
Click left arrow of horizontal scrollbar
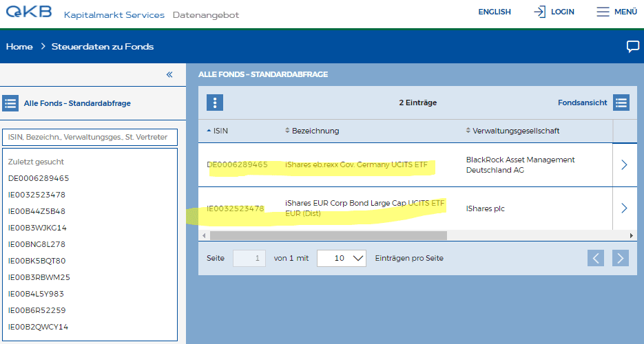click(204, 235)
